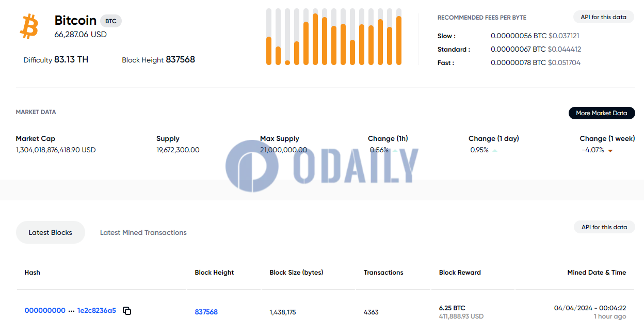The image size is (644, 333).
Task: Click Supply value 19,672,300.00
Action: pyautogui.click(x=178, y=150)
